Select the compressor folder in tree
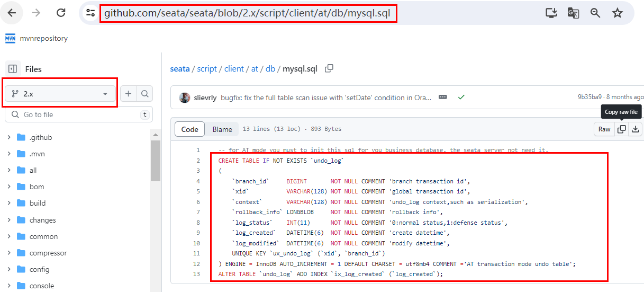 [x=48, y=253]
